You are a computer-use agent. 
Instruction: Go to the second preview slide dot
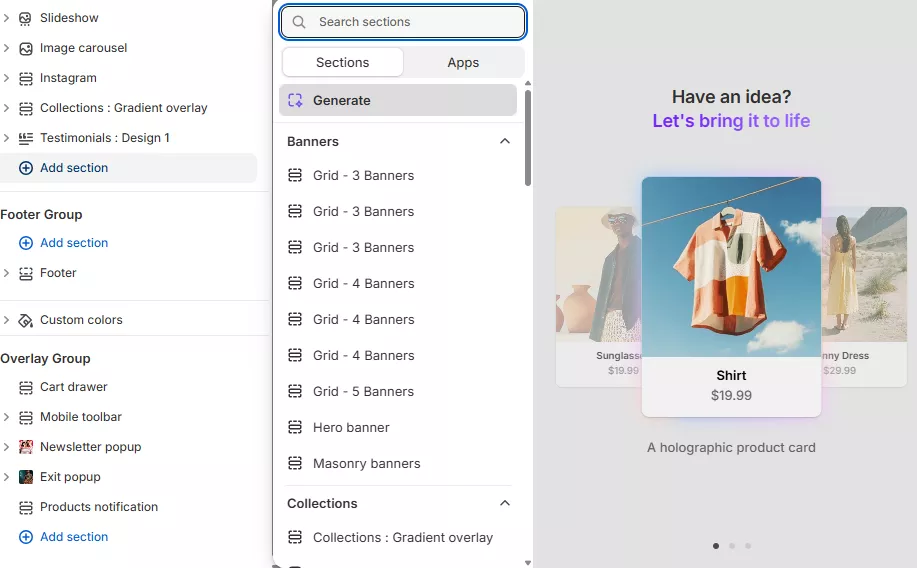pyautogui.click(x=732, y=546)
